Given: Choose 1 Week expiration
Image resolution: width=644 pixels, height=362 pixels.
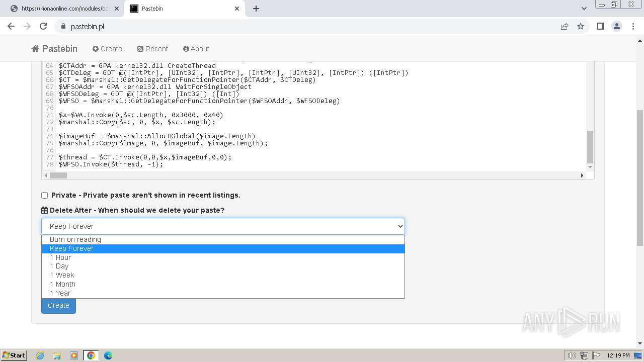Looking at the screenshot, I should point(223,275).
